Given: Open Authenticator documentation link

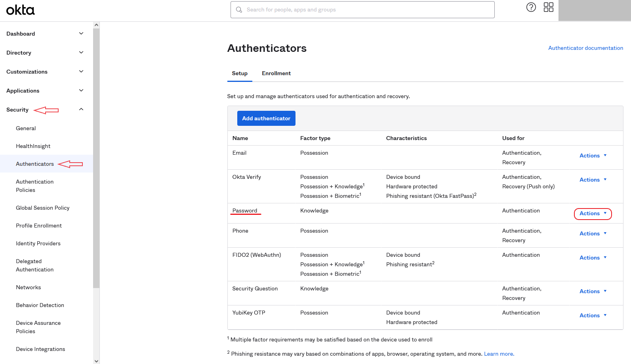Looking at the screenshot, I should click(585, 48).
